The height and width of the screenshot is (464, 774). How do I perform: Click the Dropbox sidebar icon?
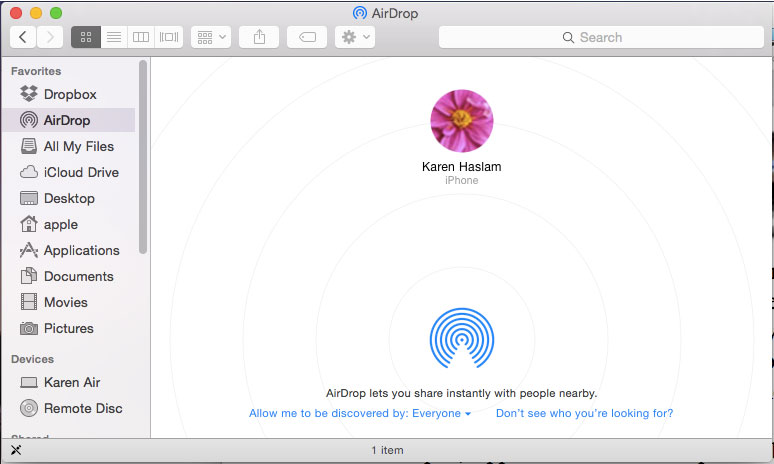pyautogui.click(x=29, y=94)
